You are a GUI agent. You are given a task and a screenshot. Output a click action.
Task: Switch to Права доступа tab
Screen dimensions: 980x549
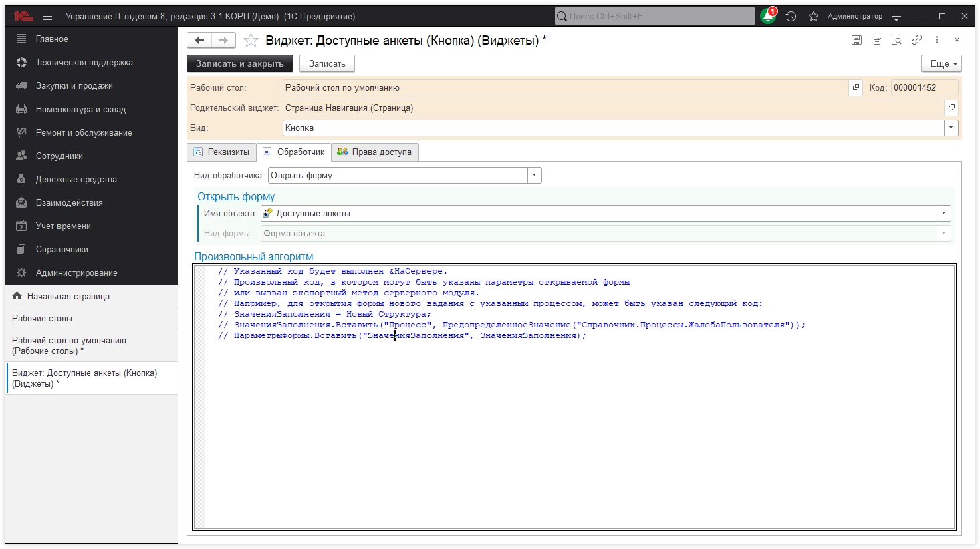point(375,152)
